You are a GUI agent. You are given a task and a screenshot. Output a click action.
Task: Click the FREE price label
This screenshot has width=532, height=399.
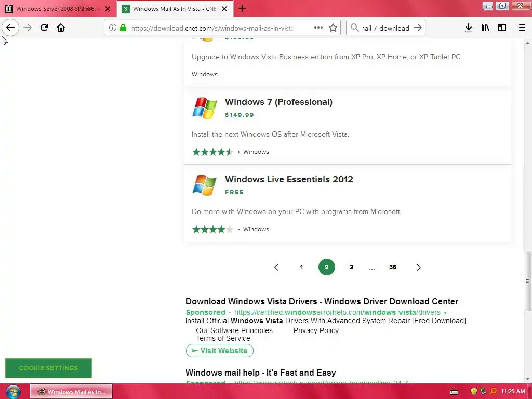[x=234, y=192]
